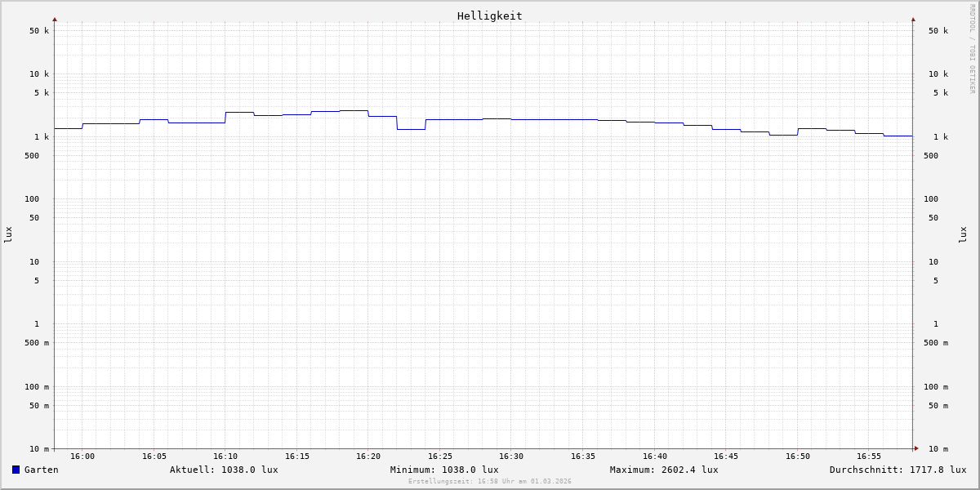Click the 50 k label on left axis
This screenshot has width=980, height=490.
[39, 31]
